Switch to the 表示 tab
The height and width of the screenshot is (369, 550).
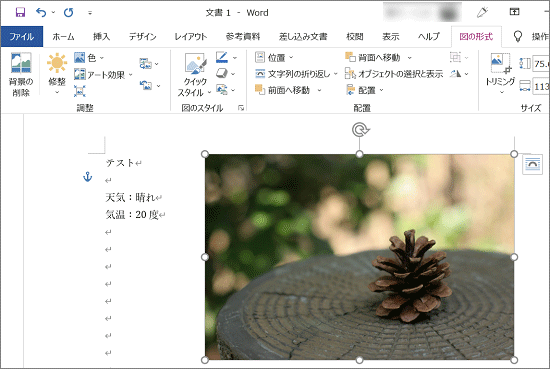coord(390,36)
